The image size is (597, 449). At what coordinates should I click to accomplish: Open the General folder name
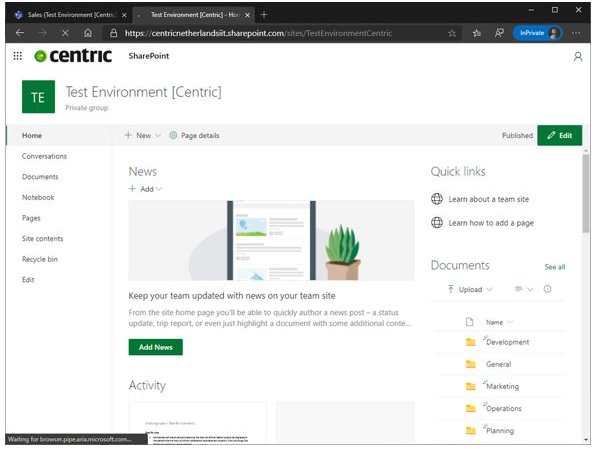[x=498, y=364]
